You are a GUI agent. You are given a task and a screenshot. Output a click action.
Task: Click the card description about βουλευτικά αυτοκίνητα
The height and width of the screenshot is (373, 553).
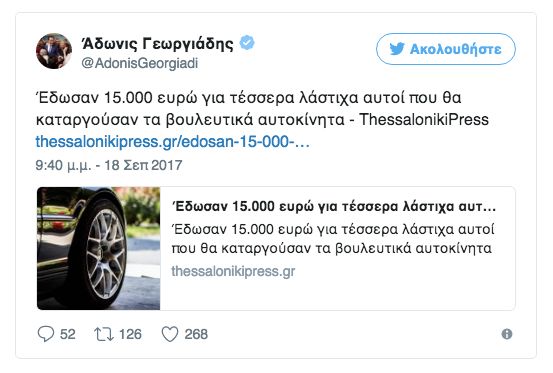click(333, 239)
